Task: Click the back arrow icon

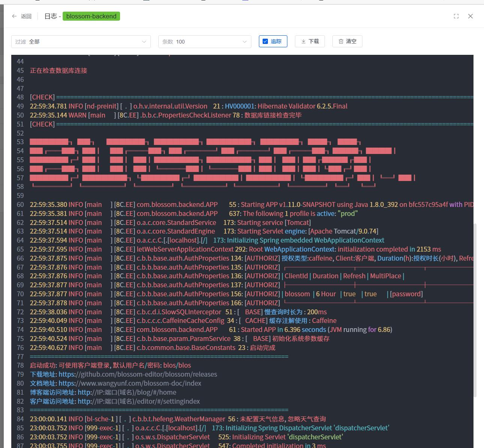Action: tap(14, 16)
